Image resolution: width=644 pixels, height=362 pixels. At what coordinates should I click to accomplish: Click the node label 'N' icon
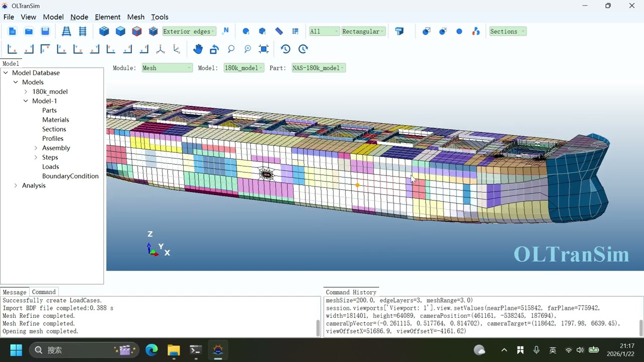226,31
